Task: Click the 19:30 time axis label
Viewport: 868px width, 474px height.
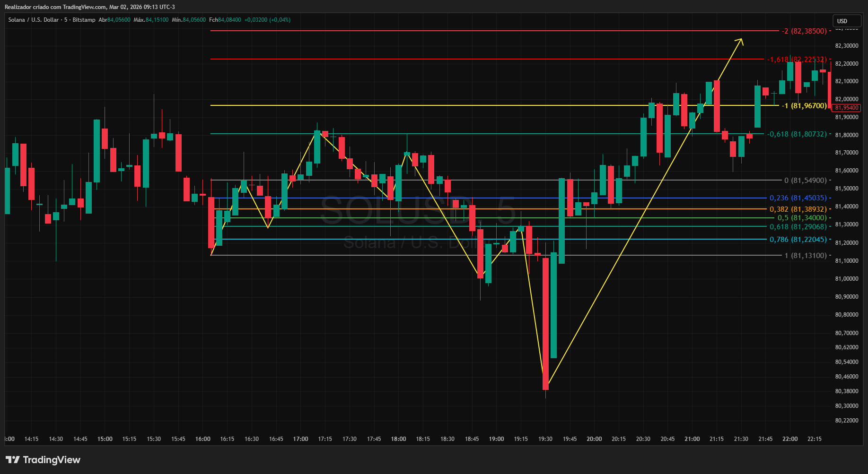Action: [545, 439]
